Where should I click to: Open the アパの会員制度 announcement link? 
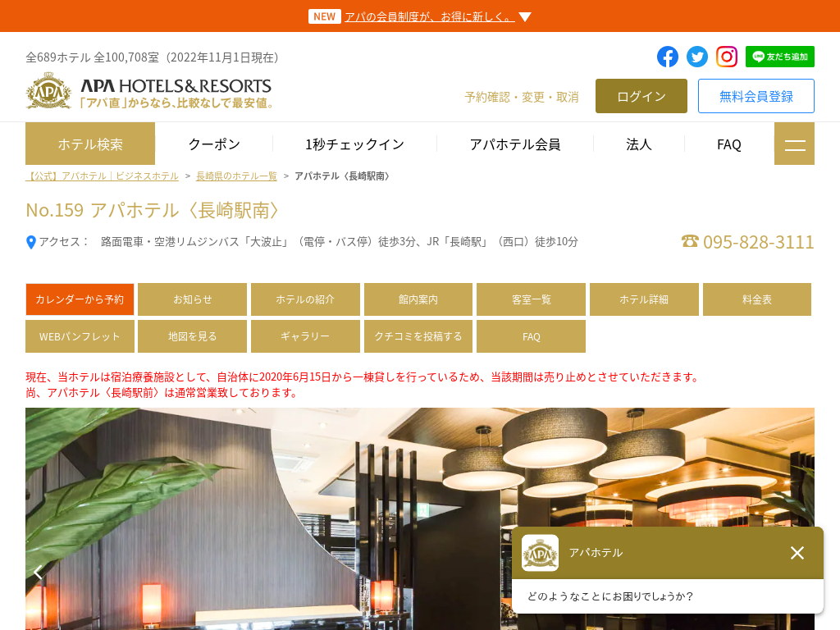[x=430, y=16]
